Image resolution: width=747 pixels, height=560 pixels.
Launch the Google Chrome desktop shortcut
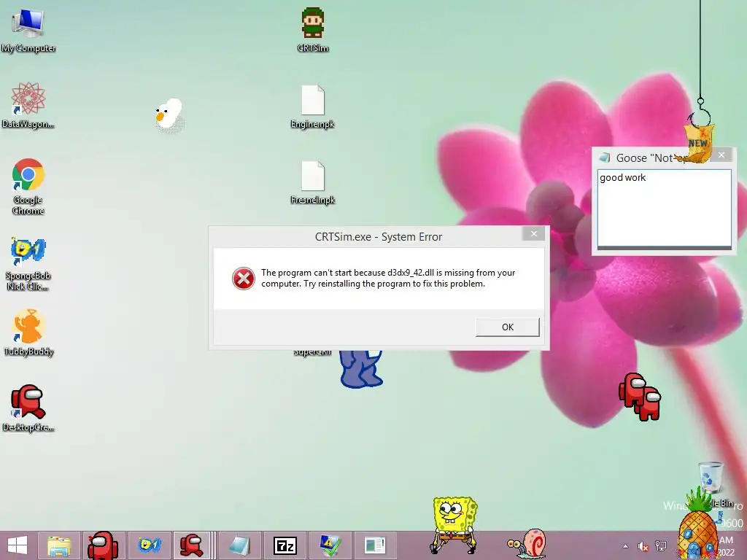coord(28,186)
